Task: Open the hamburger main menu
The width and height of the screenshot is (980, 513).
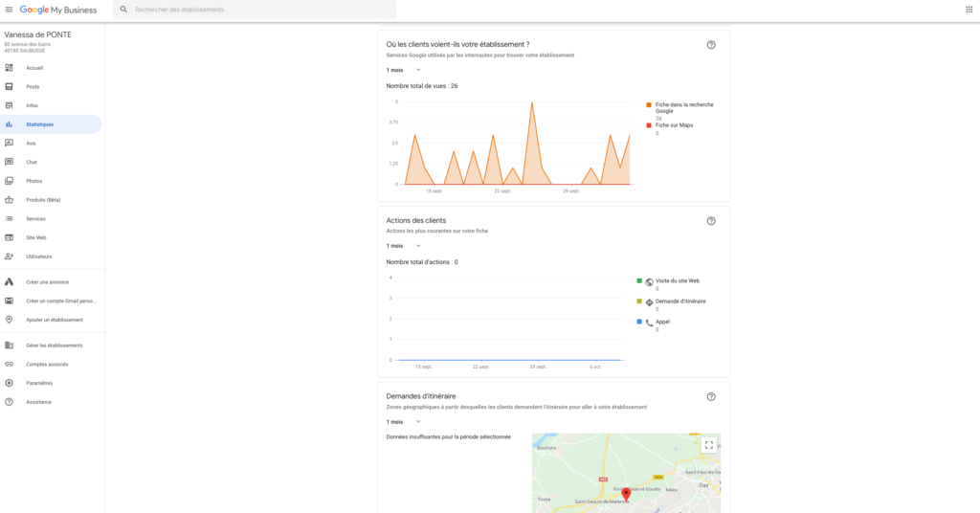Action: coord(9,9)
